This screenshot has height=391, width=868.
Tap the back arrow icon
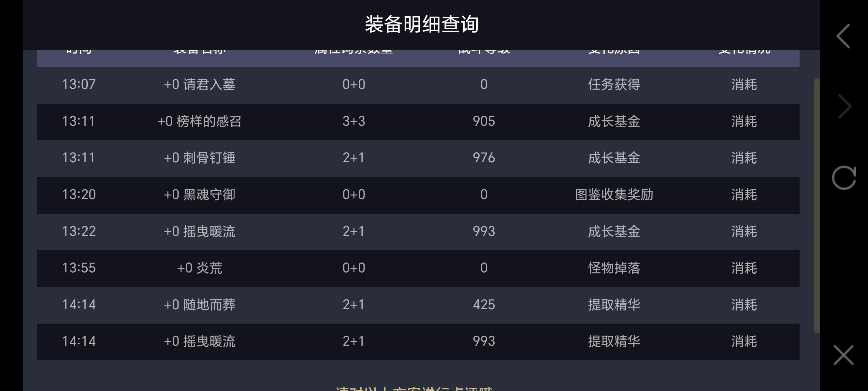[x=843, y=36]
